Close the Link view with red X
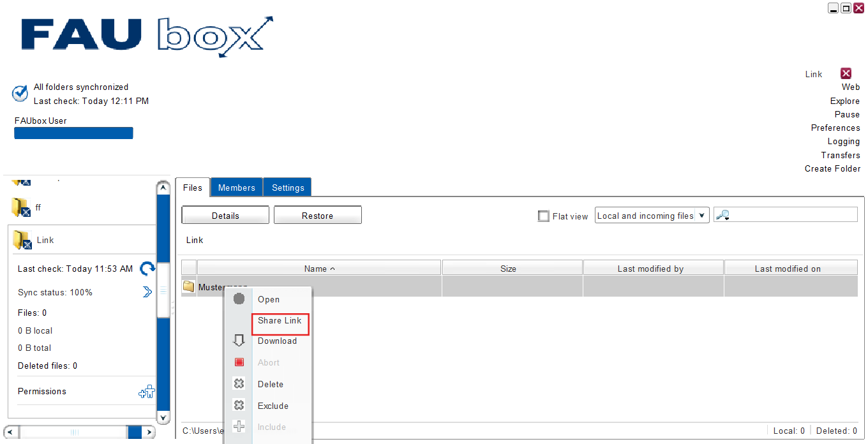Viewport: 868px width, 444px height. point(846,73)
